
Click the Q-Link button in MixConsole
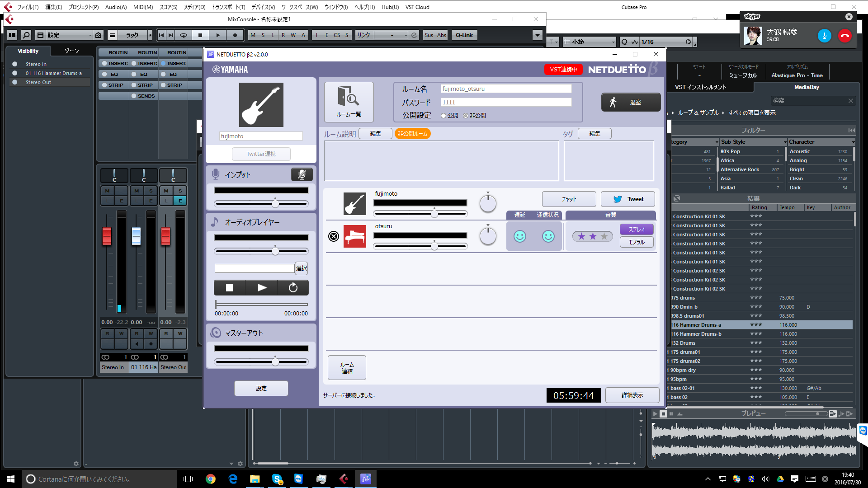464,35
